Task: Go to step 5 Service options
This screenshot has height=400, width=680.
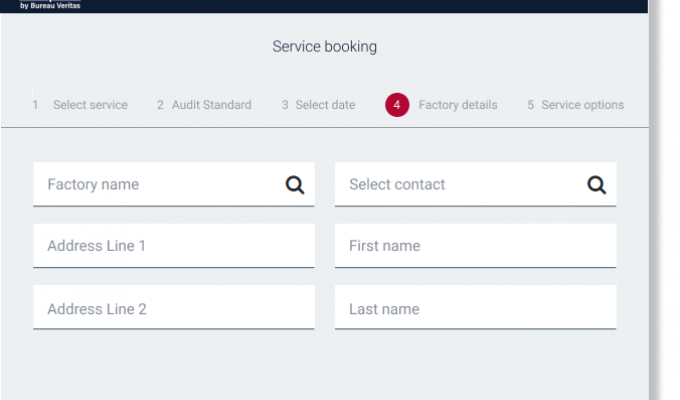Action: 575,105
